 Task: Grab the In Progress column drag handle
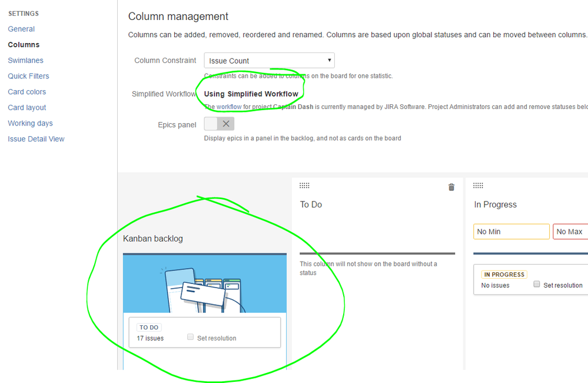[x=478, y=186]
